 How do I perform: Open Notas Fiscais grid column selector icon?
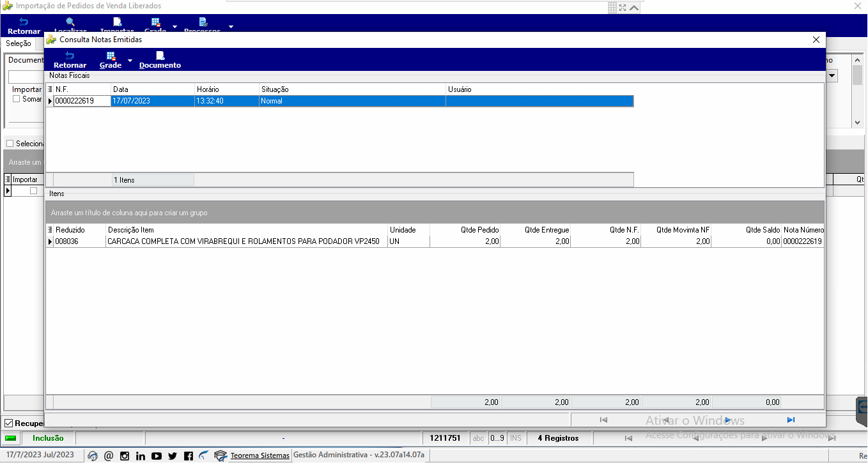(50, 89)
